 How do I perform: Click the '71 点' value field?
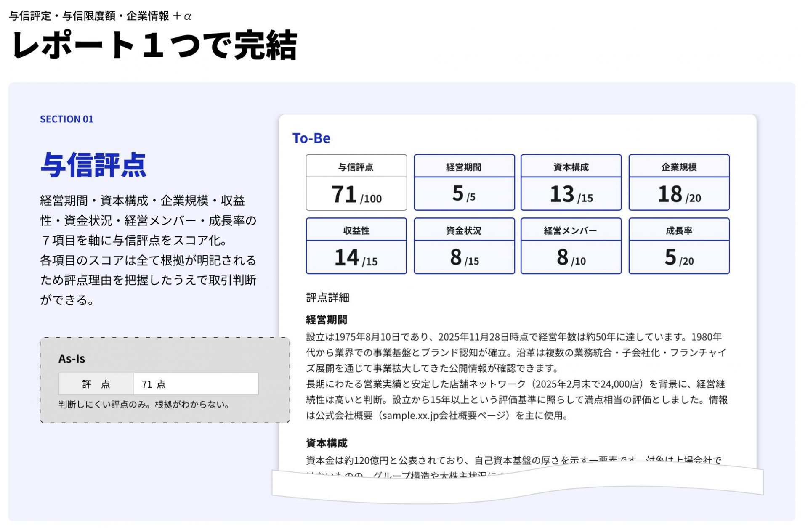[x=196, y=384]
